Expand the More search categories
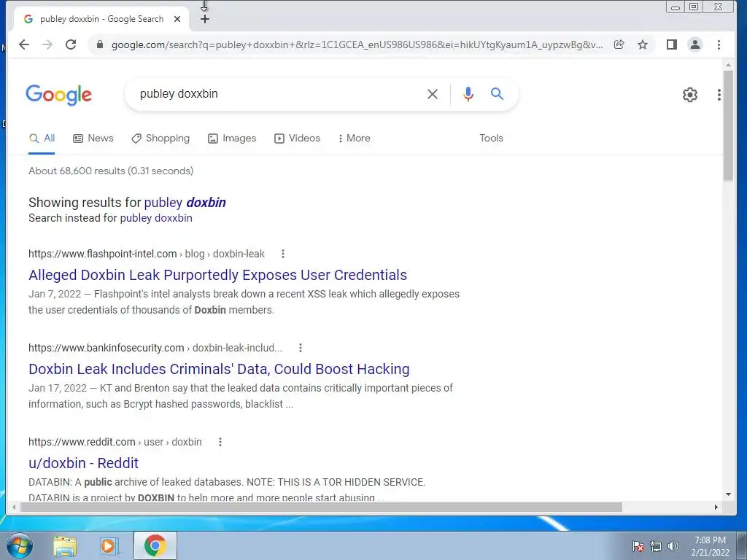Screen dimensions: 747x560 [x=354, y=138]
